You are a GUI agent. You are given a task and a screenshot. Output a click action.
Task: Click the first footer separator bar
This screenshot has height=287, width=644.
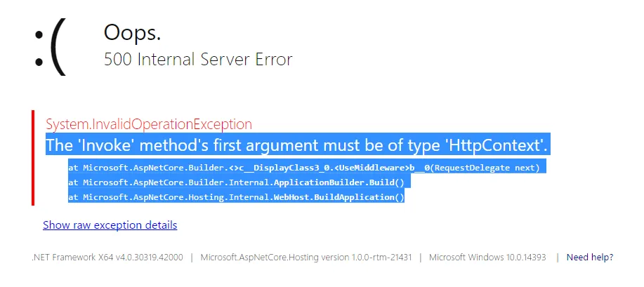pyautogui.click(x=192, y=258)
